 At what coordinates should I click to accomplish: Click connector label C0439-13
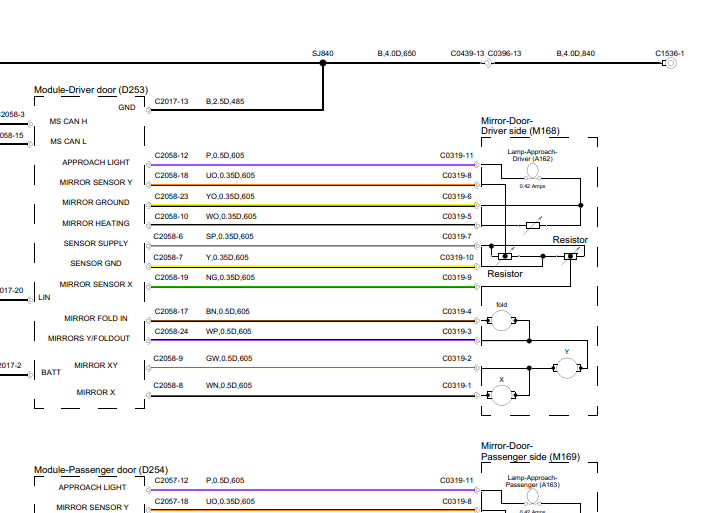tap(467, 53)
